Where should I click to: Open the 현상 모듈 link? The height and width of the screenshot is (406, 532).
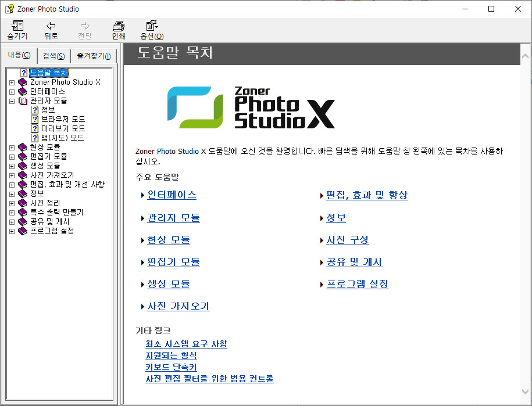tap(168, 240)
